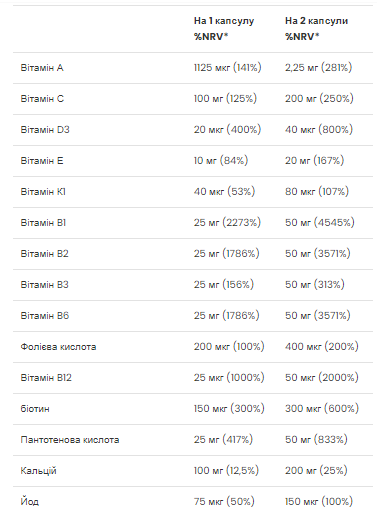The image size is (377, 514).
Task: Click the Фолієва кислота row label
Action: coord(58,347)
